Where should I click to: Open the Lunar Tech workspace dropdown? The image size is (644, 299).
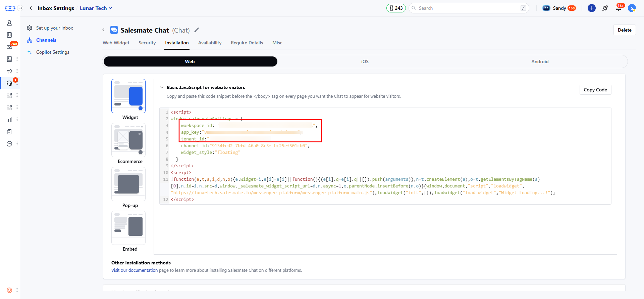tap(96, 8)
